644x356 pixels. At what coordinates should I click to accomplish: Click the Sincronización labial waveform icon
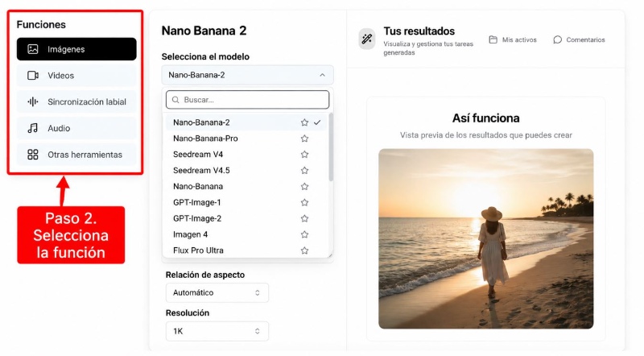tap(33, 102)
